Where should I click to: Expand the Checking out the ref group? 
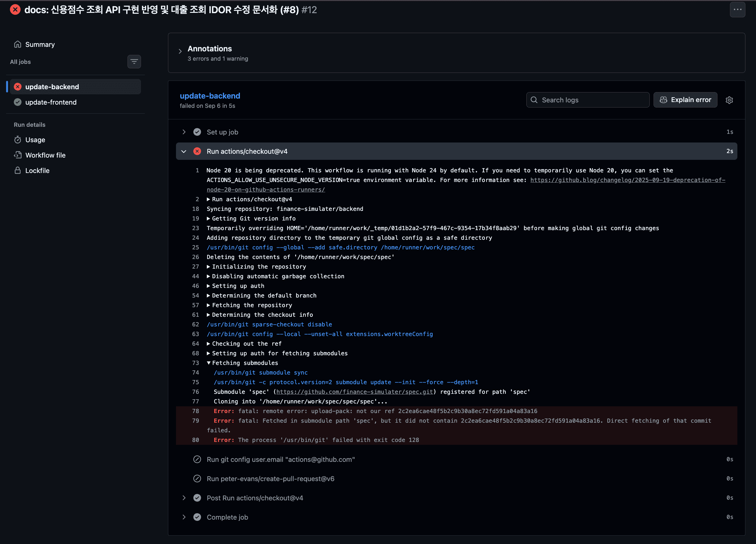click(244, 343)
